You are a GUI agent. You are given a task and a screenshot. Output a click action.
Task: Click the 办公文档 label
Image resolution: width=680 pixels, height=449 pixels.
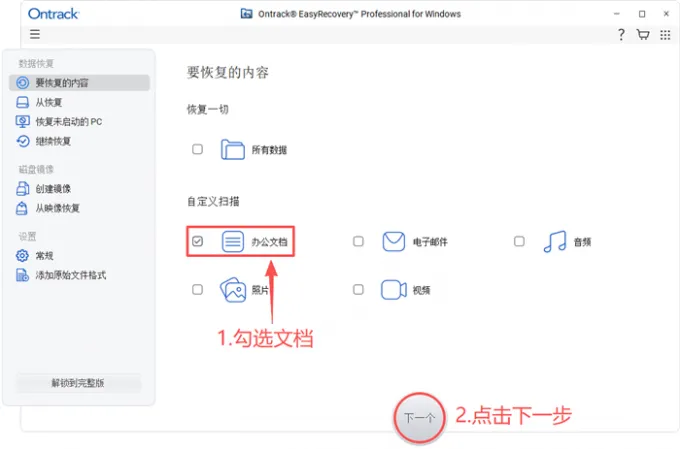269,242
